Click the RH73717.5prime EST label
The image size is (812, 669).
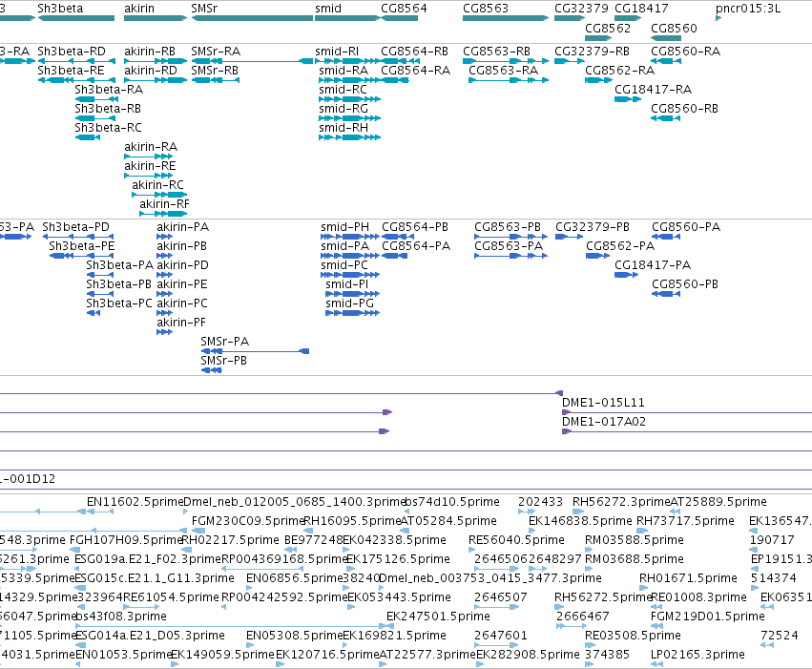tap(685, 521)
